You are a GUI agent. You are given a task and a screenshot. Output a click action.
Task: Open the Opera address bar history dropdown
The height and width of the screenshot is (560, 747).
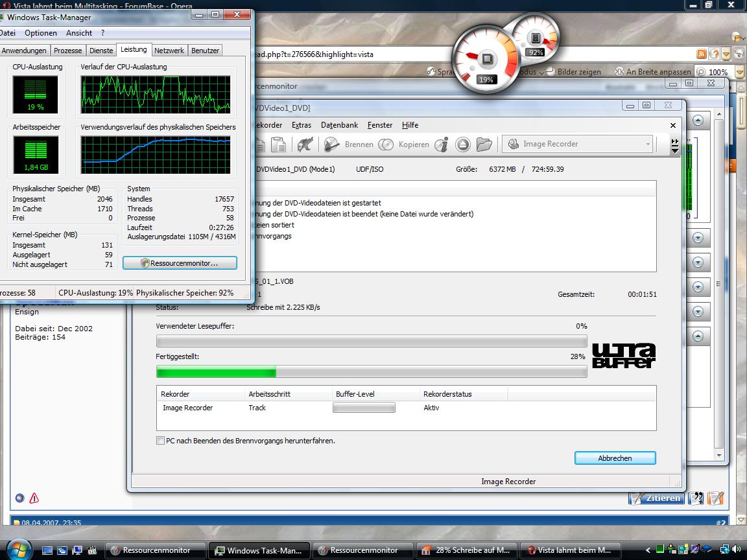tap(726, 54)
